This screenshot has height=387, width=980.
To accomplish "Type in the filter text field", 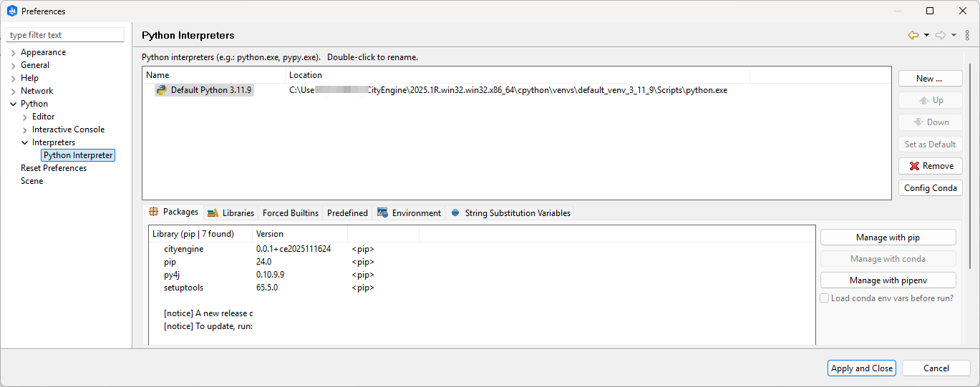I will click(x=65, y=35).
